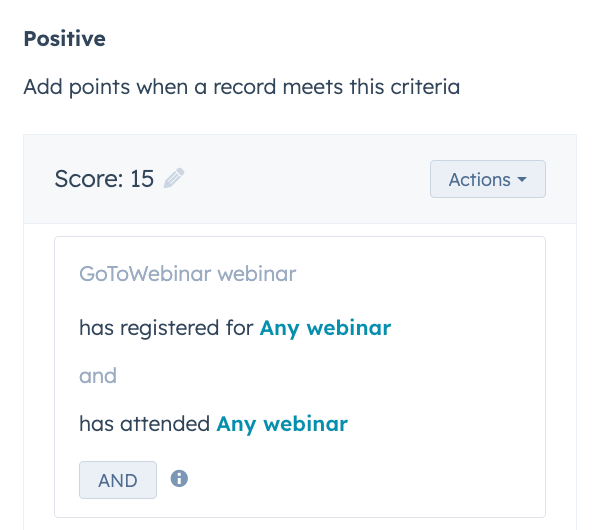Click the caret arrow on Actions

(522, 180)
